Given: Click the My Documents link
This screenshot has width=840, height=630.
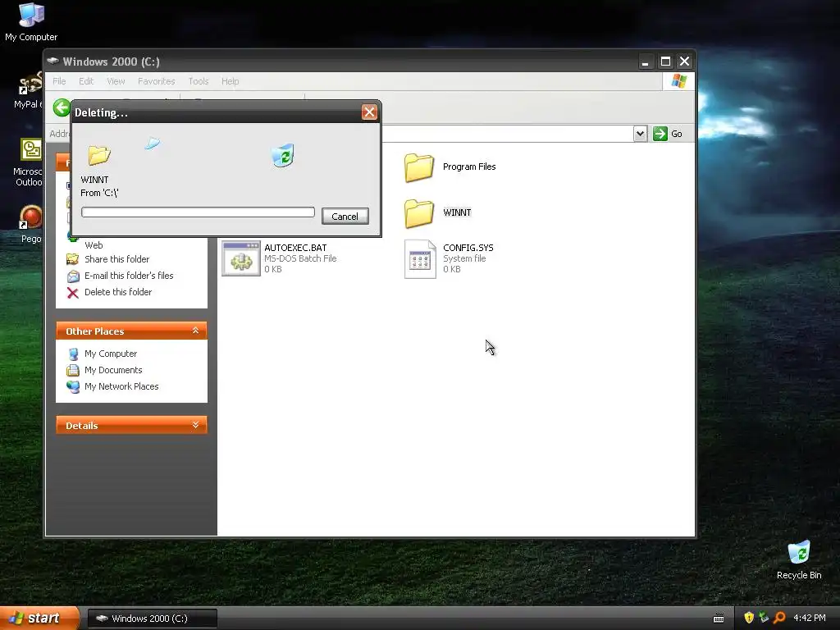Looking at the screenshot, I should (x=113, y=370).
